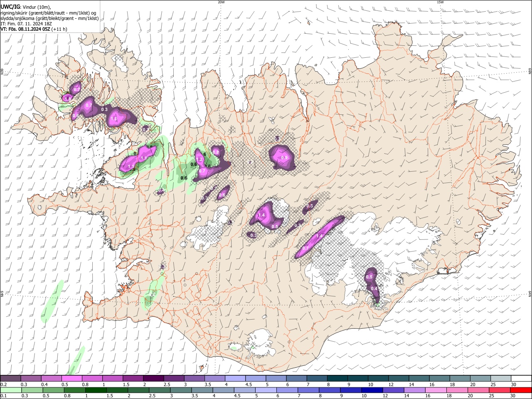Image resolution: width=532 pixels, height=399 pixels.
Task: Pick the darkest green swatch at 1 in bottom legend
Action: [96, 390]
